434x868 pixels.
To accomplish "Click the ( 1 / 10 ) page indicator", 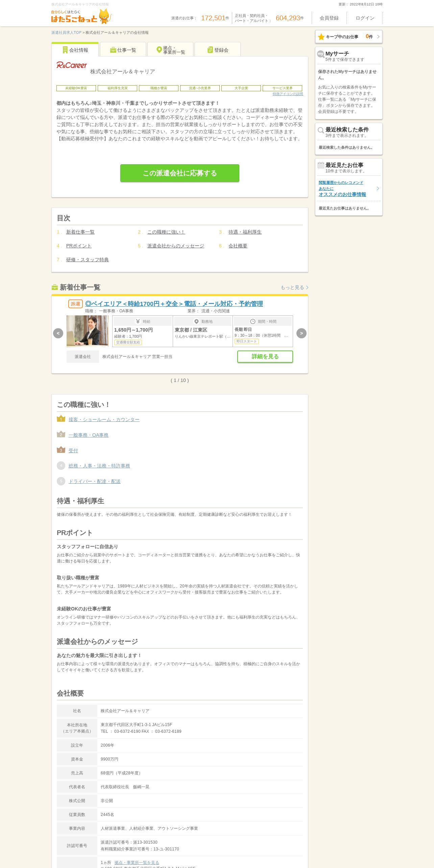I will (180, 380).
